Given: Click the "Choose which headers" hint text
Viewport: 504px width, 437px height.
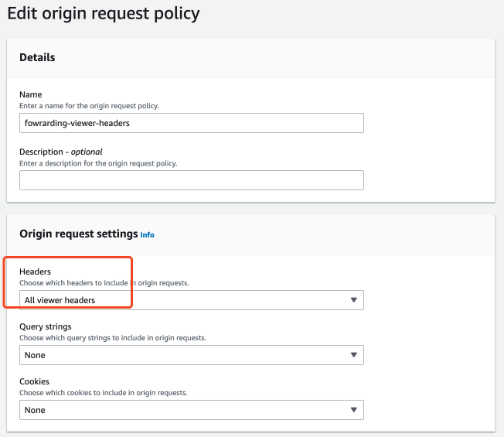Looking at the screenshot, I should point(104,283).
